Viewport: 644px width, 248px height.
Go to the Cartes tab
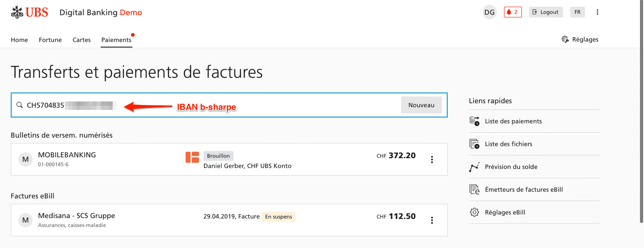(81, 40)
